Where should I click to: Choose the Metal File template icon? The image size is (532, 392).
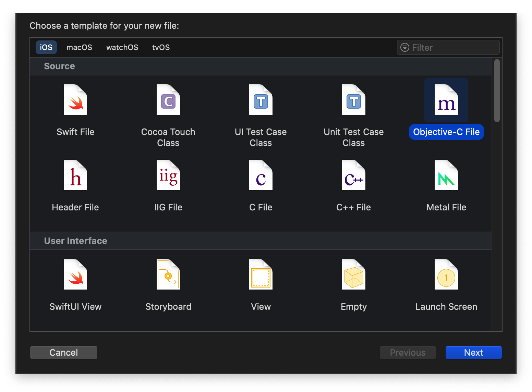(446, 175)
